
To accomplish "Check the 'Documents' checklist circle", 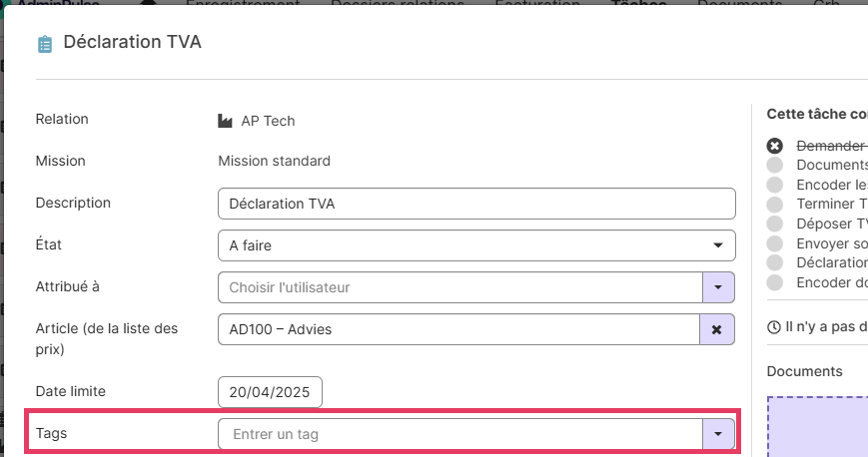I will click(x=774, y=165).
